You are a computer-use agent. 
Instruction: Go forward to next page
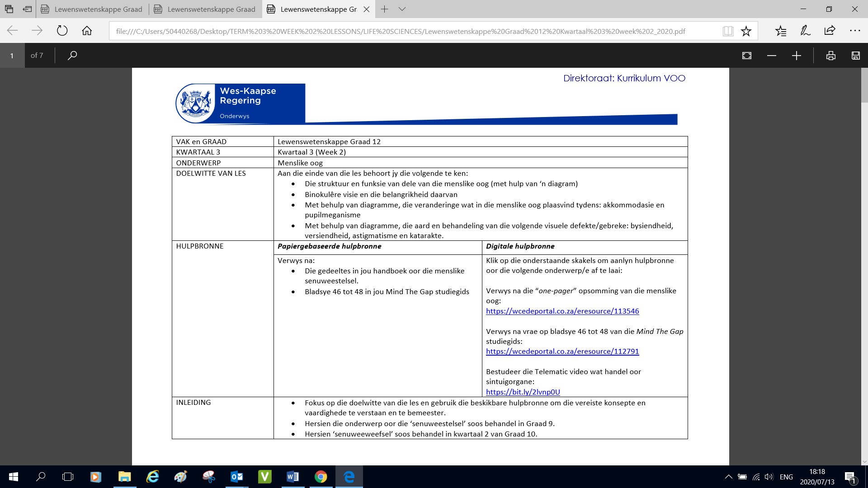pos(37,31)
